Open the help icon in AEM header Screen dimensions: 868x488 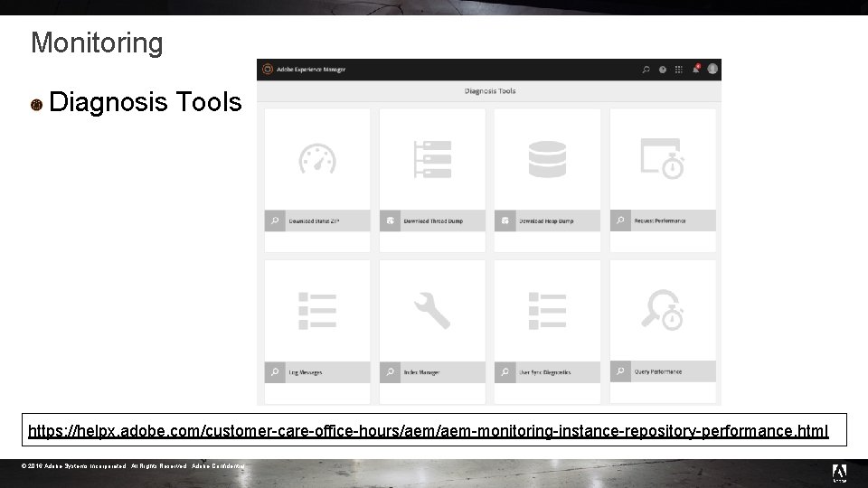(x=662, y=70)
